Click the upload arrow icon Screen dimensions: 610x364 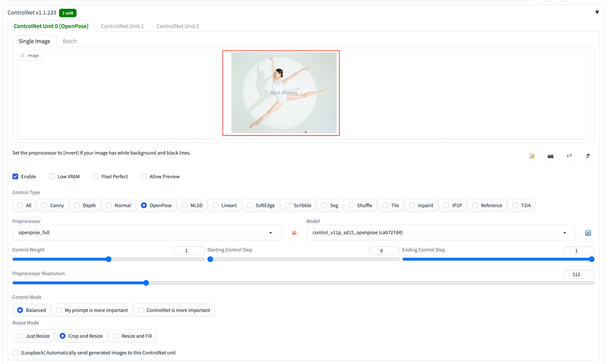[x=588, y=156]
